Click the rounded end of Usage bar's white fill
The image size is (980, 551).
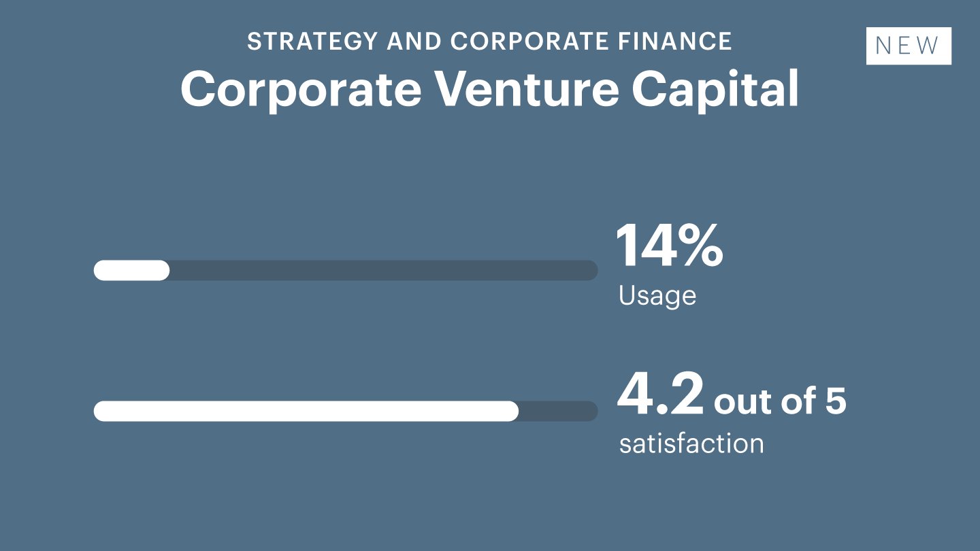(x=161, y=270)
